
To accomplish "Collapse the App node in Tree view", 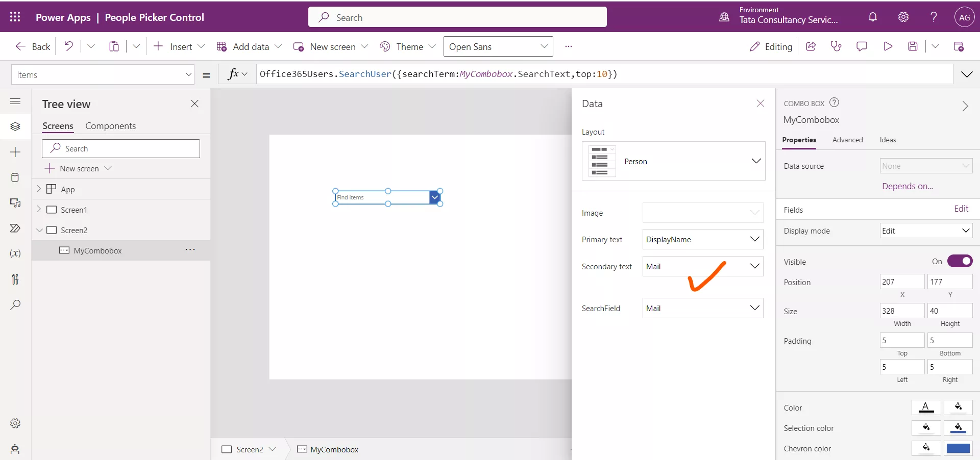I will (39, 189).
